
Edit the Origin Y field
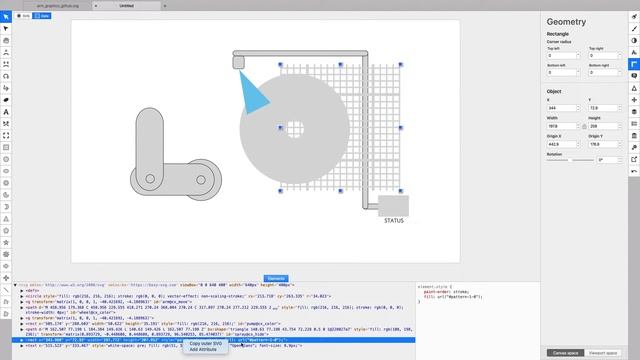click(x=605, y=144)
